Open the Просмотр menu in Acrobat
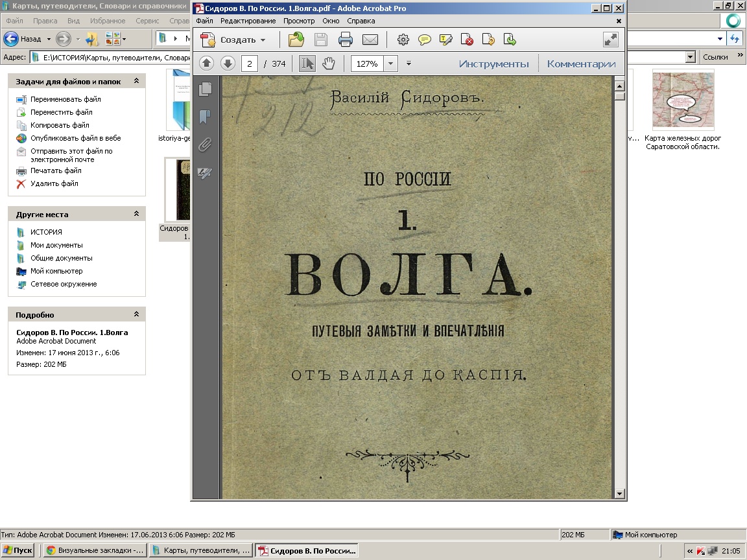747x560 pixels. [299, 21]
